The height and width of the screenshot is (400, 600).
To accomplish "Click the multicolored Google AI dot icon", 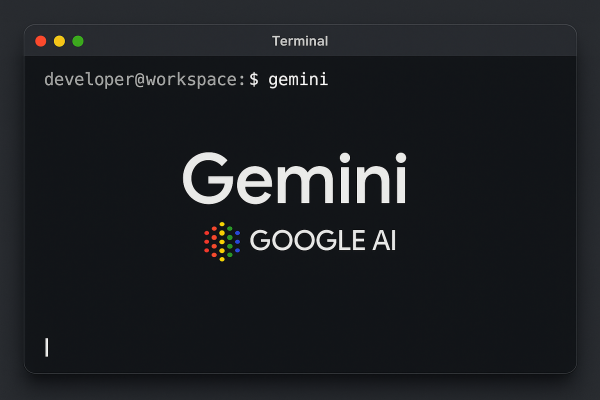I will coord(222,241).
